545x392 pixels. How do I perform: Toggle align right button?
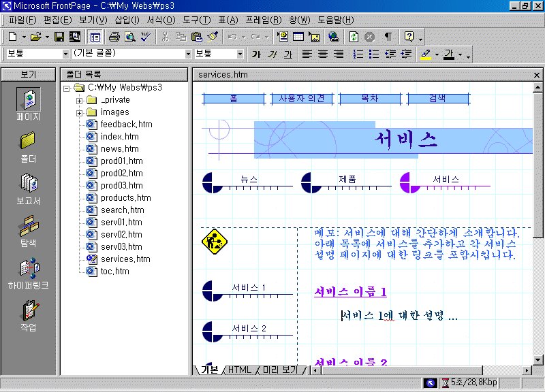pyautogui.click(x=339, y=54)
